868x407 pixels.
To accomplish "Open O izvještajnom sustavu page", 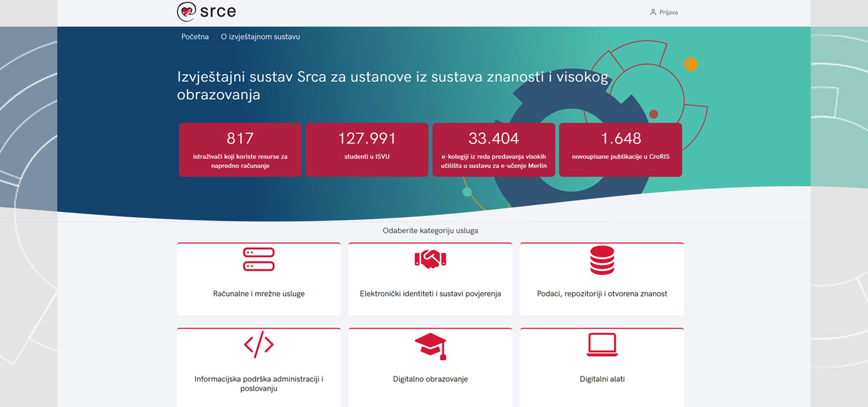I will tap(260, 36).
